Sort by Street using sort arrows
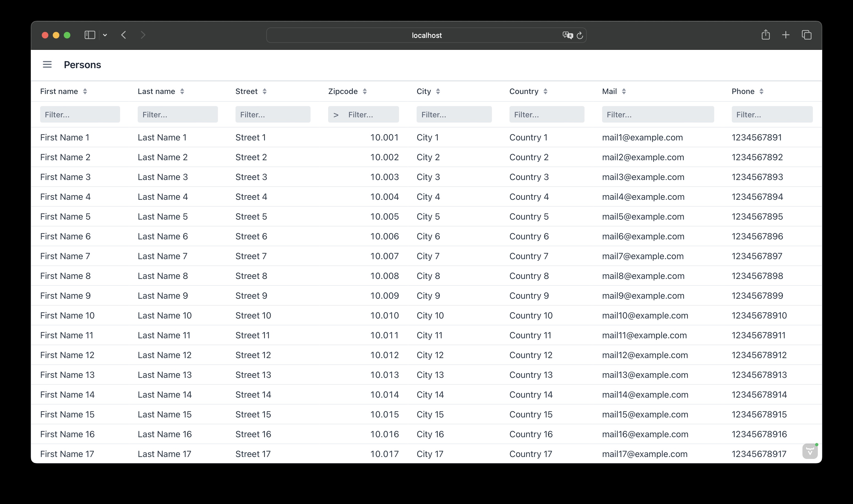 (x=265, y=91)
